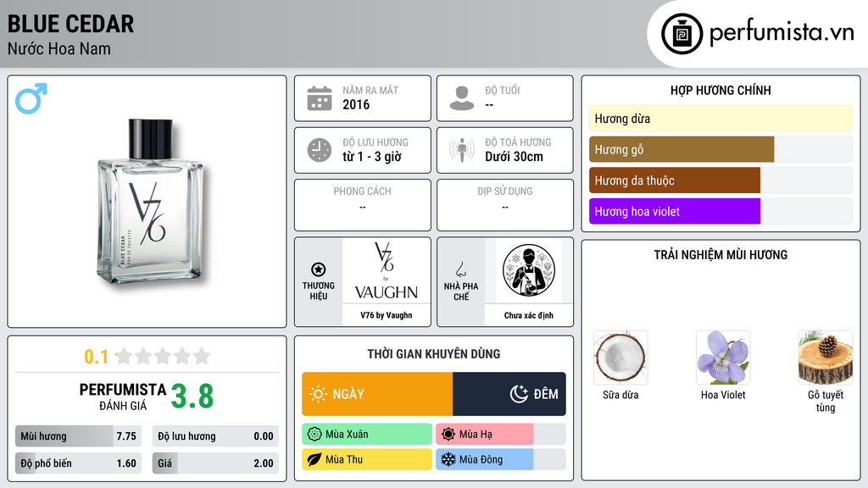Click the Mùa Xuân season bar
Image resolution: width=868 pixels, height=488 pixels.
[x=367, y=435]
